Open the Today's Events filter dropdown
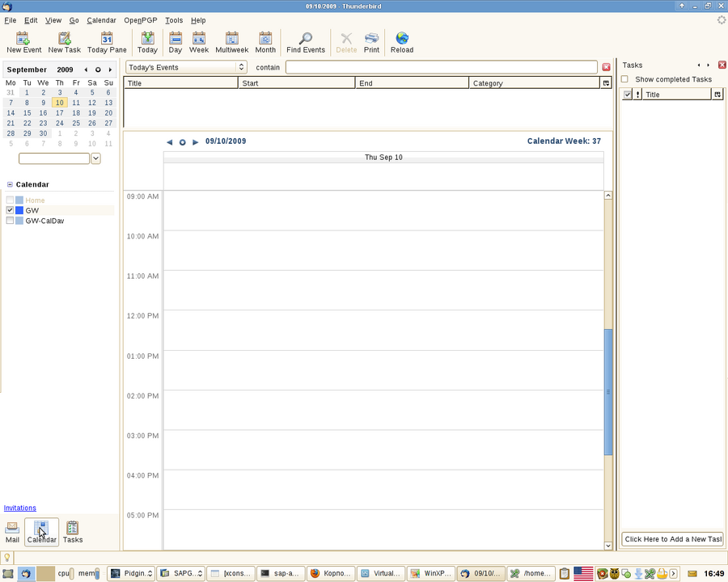Image resolution: width=728 pixels, height=582 pixels. (x=186, y=67)
